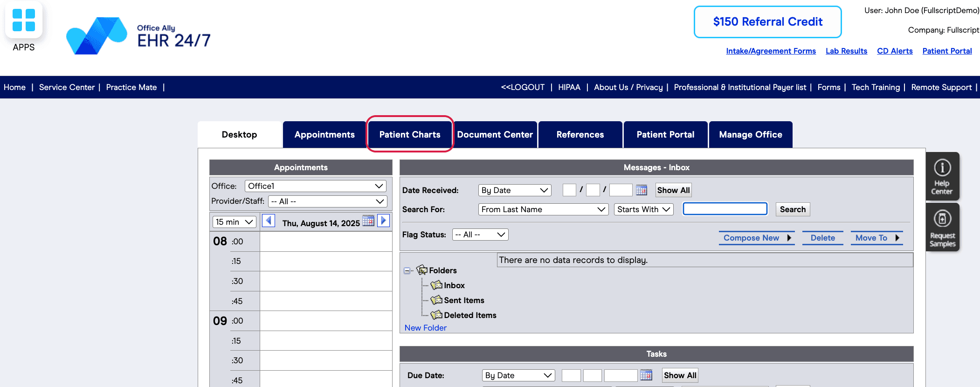The height and width of the screenshot is (387, 980).
Task: Open the Document Center tab
Action: tap(495, 135)
